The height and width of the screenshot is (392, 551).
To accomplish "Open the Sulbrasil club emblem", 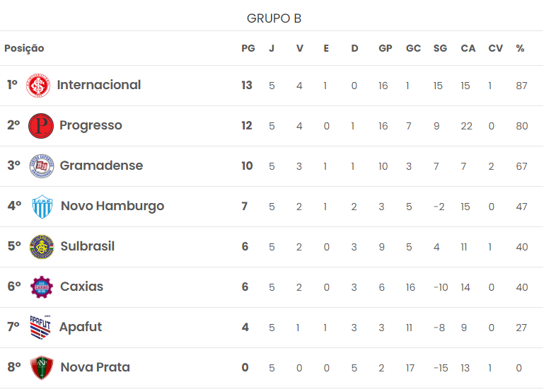I will click(42, 247).
